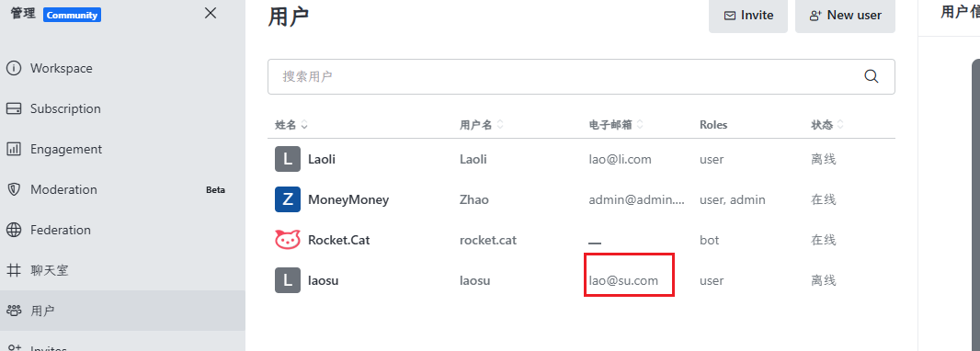
Task: Click the 用户 page heading
Action: (288, 17)
